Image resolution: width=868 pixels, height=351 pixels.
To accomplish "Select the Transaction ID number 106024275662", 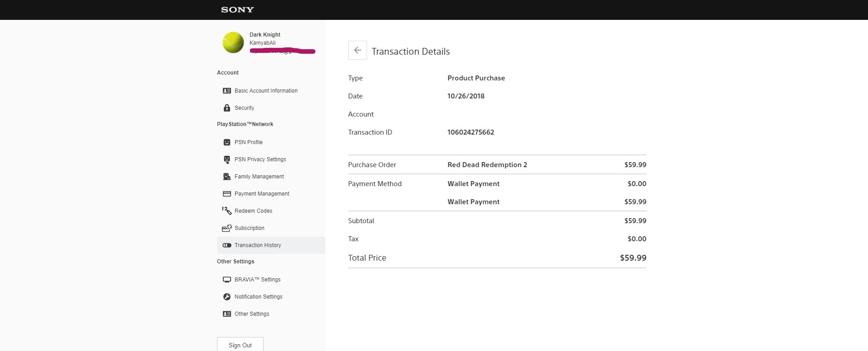I will pyautogui.click(x=471, y=132).
